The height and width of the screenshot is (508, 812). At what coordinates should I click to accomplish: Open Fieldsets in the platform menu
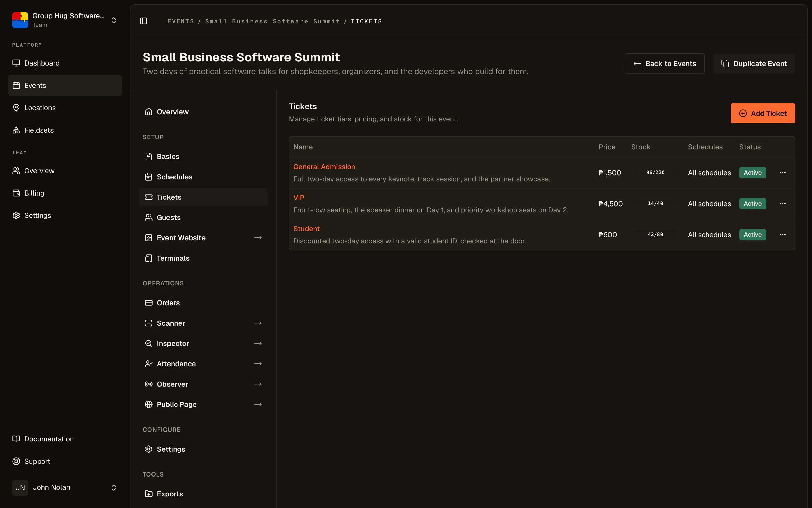pyautogui.click(x=65, y=130)
